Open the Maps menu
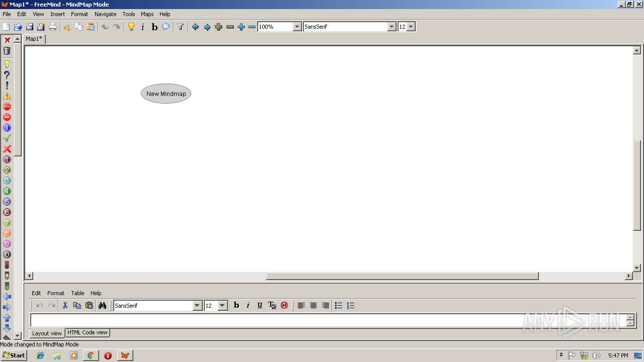 tap(147, 14)
